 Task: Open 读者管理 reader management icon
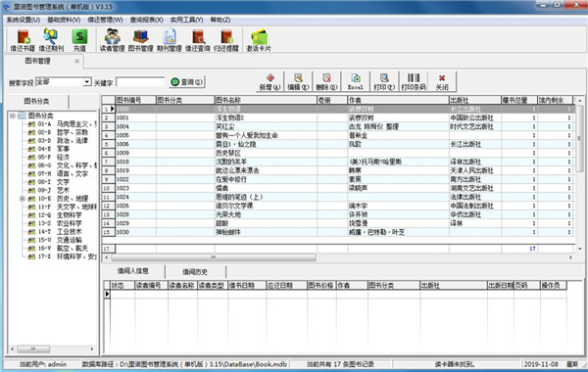click(x=112, y=40)
